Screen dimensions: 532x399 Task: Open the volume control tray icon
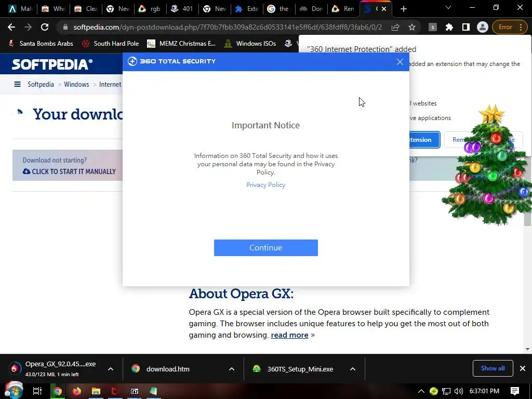458,391
